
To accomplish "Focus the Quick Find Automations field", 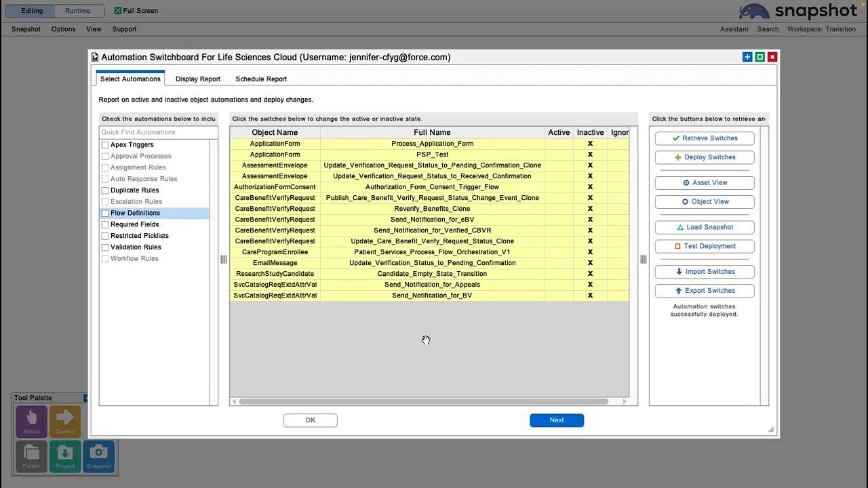I will click(158, 132).
